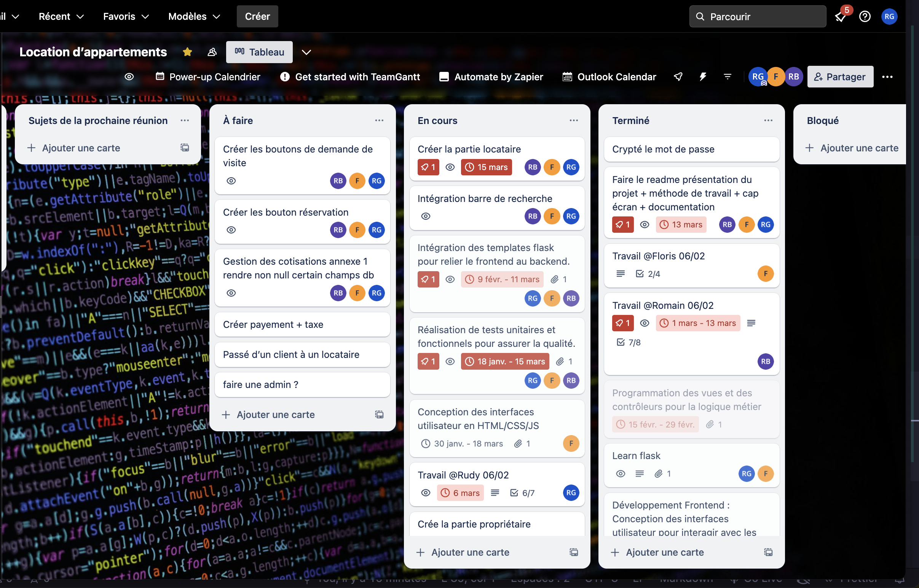
Task: Toggle eye icon on Intégration barre de recherche
Action: tap(426, 215)
